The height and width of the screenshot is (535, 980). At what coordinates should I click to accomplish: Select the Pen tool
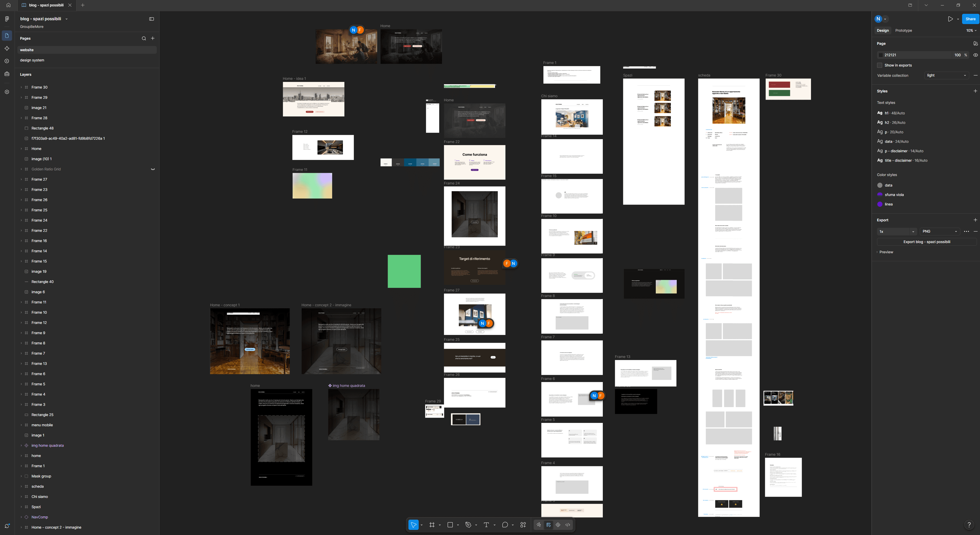pos(468,525)
